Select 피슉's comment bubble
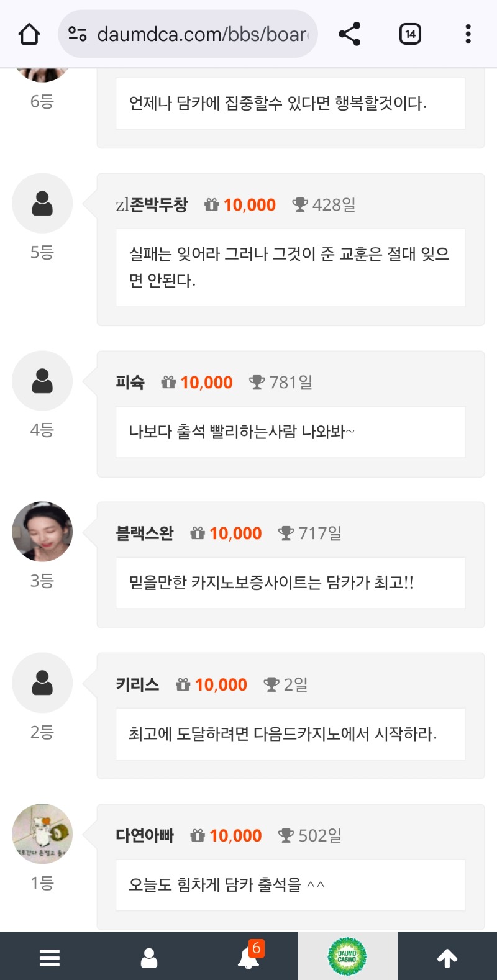Viewport: 497px width, 980px height. [290, 432]
